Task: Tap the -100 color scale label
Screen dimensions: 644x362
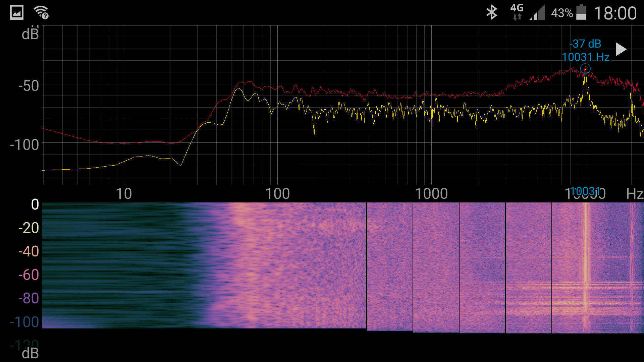Action: (24, 322)
